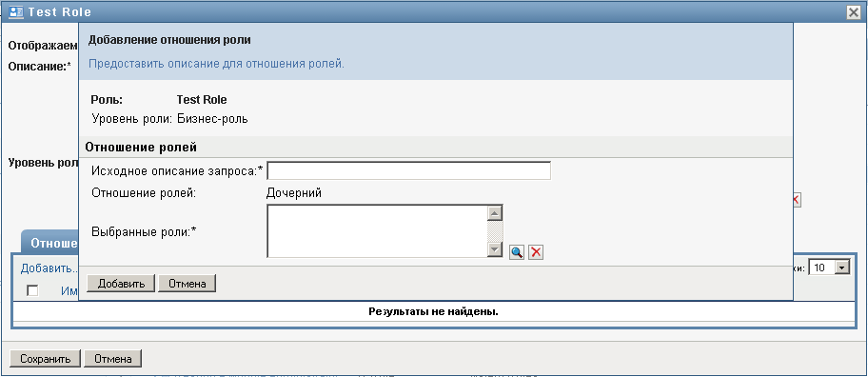Focus the Исходное описание запроса field

[x=408, y=171]
